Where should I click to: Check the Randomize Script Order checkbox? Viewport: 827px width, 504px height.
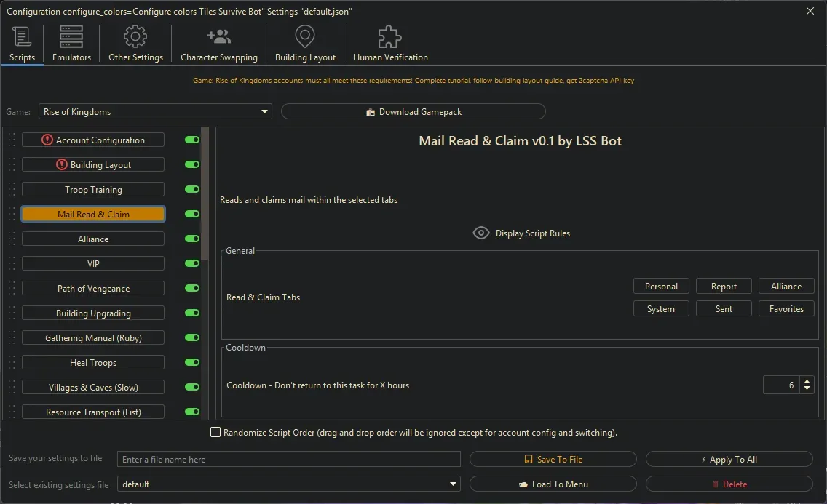[215, 432]
